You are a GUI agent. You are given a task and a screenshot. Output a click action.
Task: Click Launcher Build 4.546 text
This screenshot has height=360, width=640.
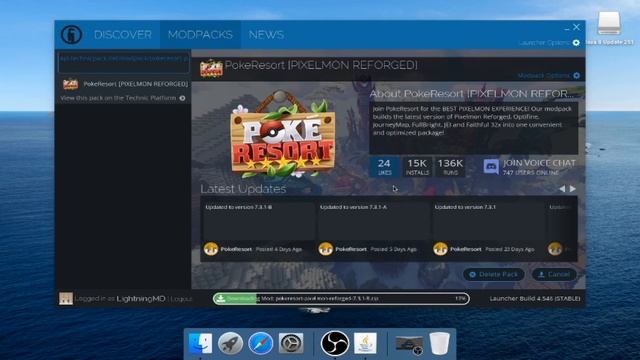[x=535, y=299]
